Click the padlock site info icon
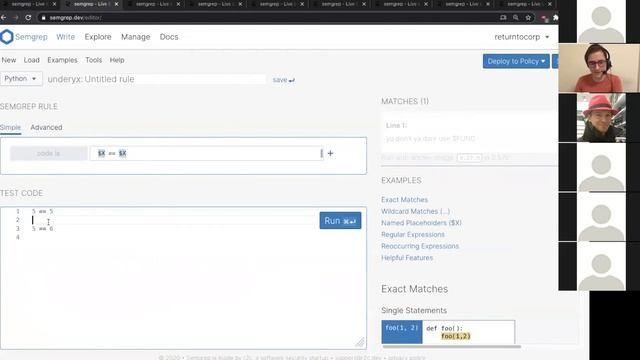 click(43, 18)
